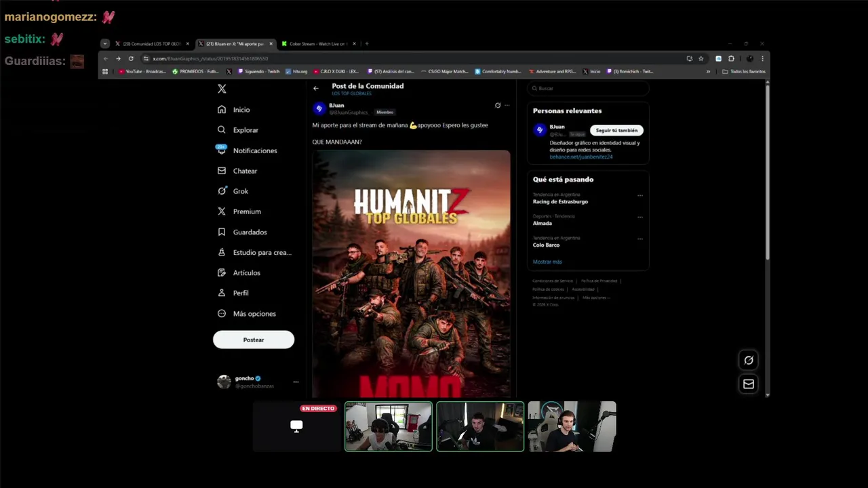Open the HumanitZ Top Globales poster image
Screen dimensions: 868x488
click(411, 274)
